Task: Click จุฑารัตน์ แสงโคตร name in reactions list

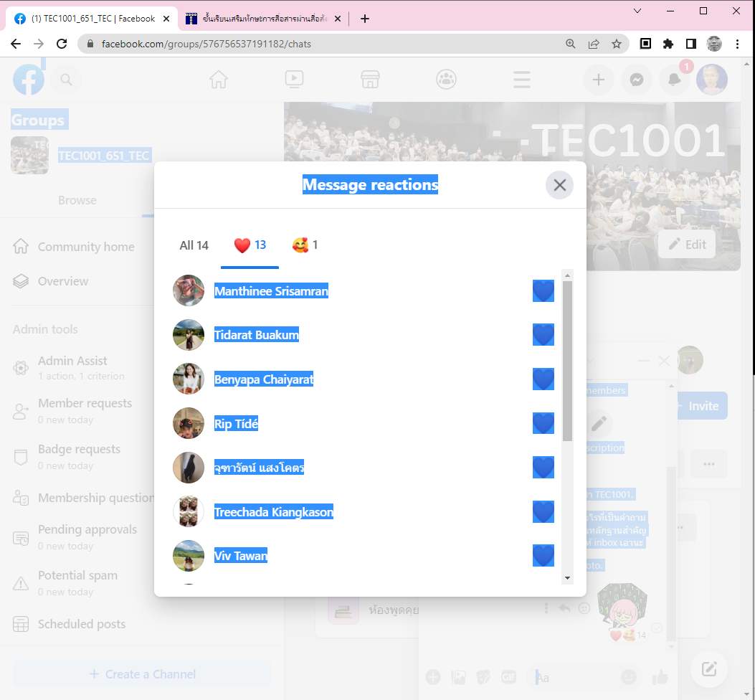Action: click(x=259, y=468)
